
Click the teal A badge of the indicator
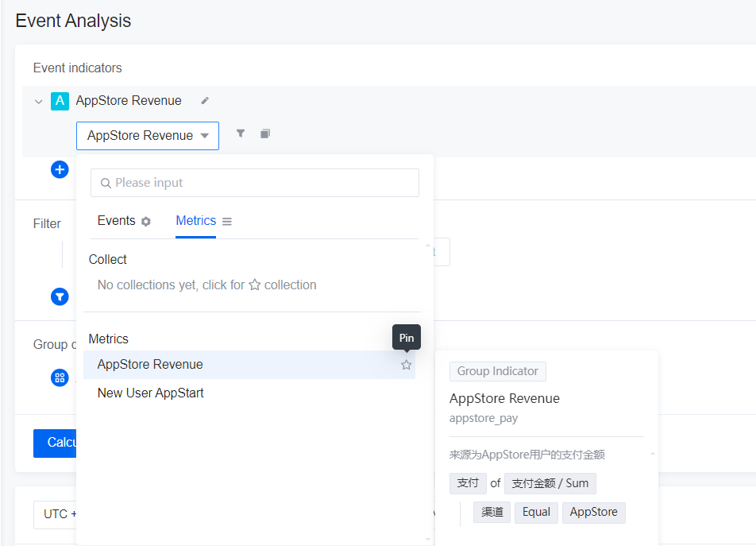tap(60, 101)
